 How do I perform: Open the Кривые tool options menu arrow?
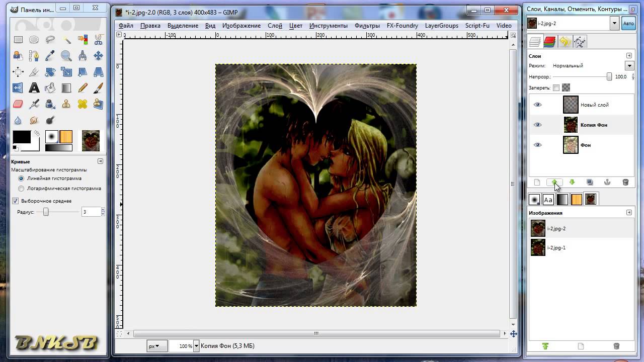coord(100,161)
